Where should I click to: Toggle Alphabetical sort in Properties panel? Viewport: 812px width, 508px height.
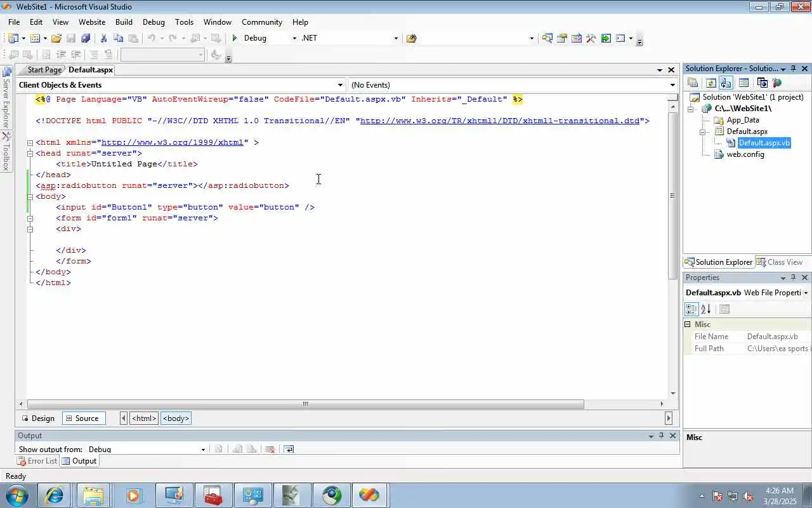click(705, 309)
